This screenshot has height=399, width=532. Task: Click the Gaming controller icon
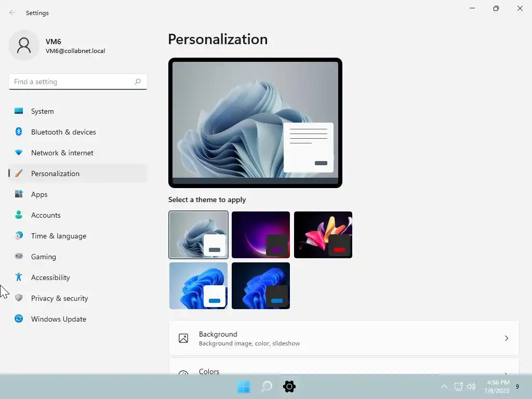point(19,256)
